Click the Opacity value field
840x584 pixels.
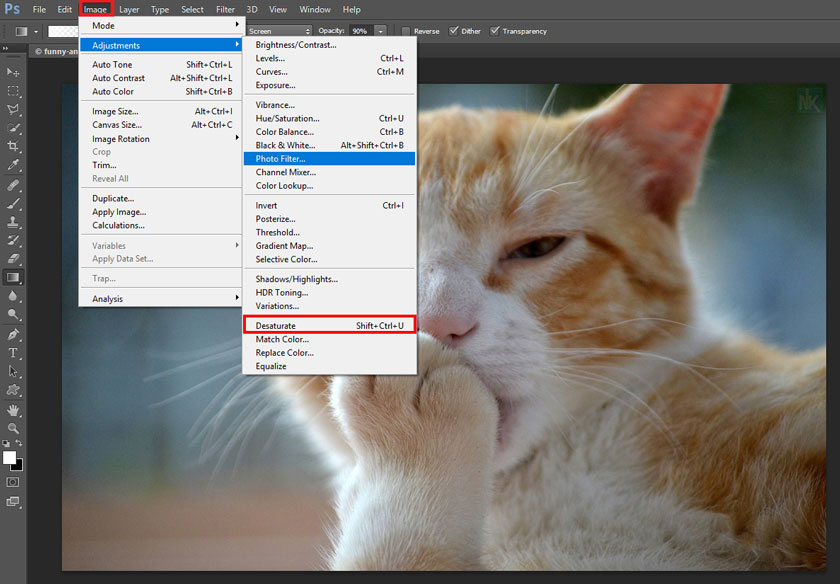361,31
